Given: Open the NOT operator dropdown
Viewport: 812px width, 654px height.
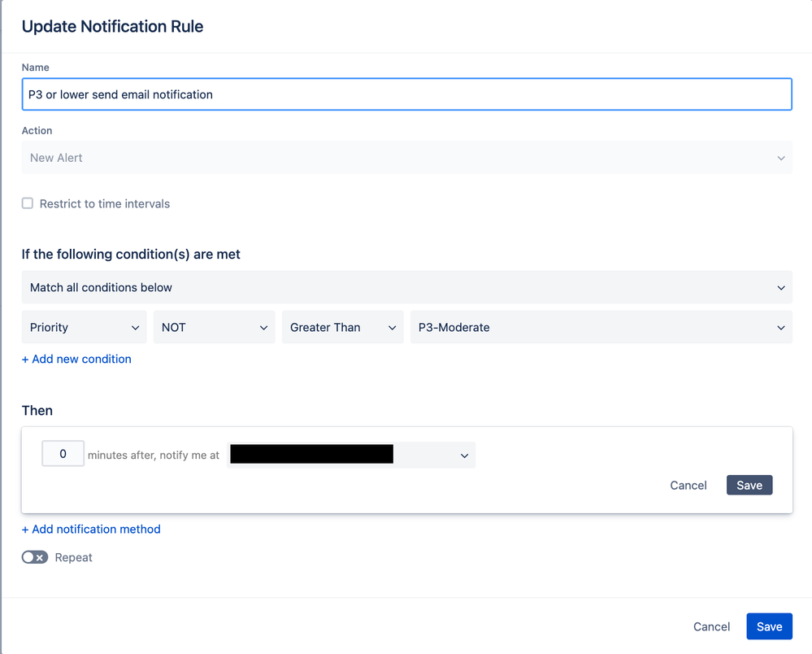Looking at the screenshot, I should [214, 327].
